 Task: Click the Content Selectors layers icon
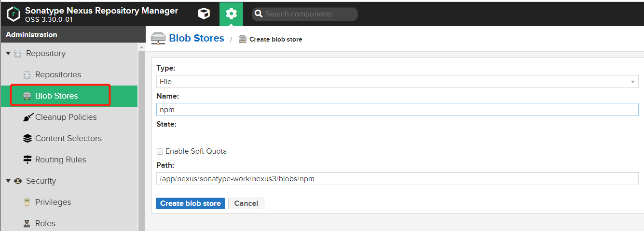[x=27, y=138]
